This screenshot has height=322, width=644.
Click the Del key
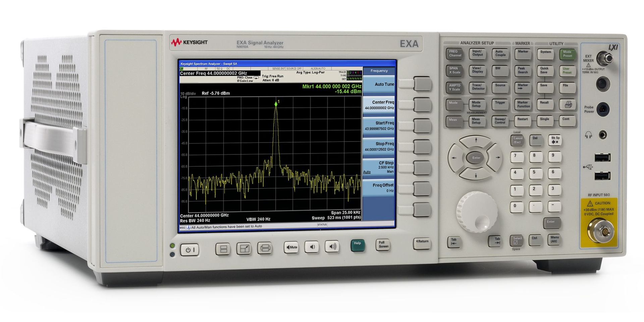[x=536, y=140]
